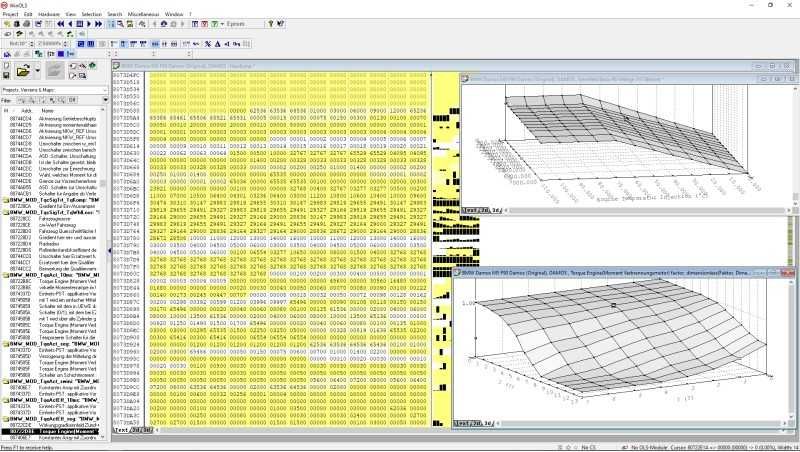This screenshot has height=452, width=800.
Task: Select the text tab in the lower 3D map window
Action: (x=462, y=423)
